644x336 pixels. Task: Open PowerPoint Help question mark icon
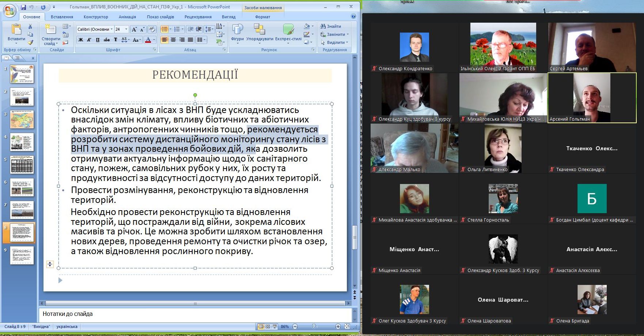click(353, 16)
